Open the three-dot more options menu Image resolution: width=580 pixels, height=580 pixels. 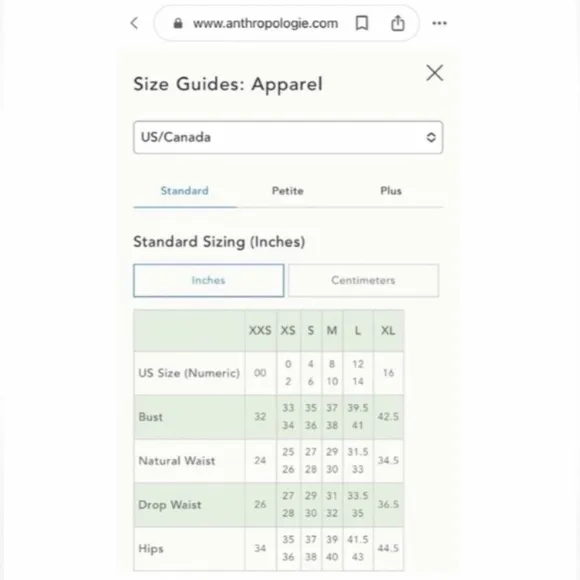439,23
